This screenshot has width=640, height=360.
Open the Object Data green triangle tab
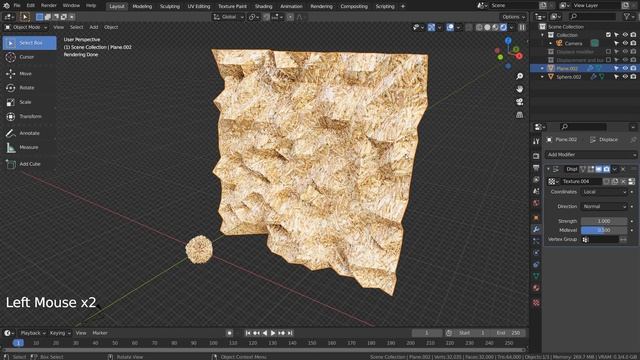pos(536,276)
